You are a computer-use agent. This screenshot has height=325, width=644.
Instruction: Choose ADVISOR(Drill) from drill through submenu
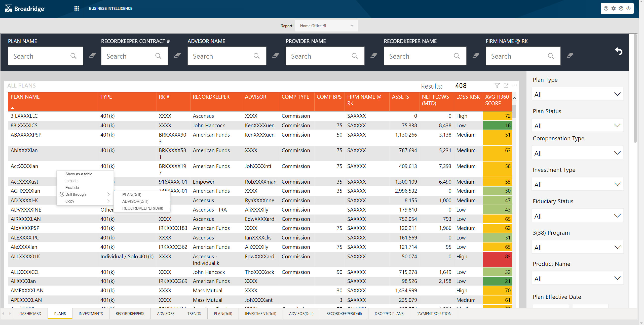click(x=135, y=201)
